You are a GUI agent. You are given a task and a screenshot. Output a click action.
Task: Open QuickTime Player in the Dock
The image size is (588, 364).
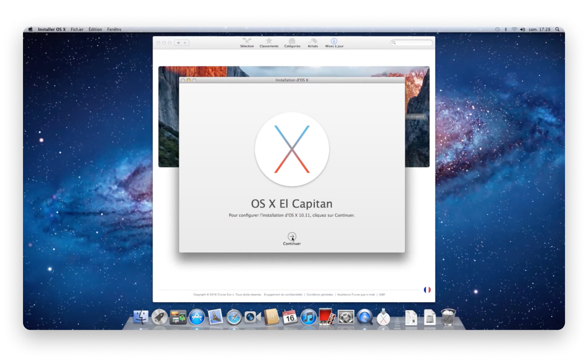364,317
